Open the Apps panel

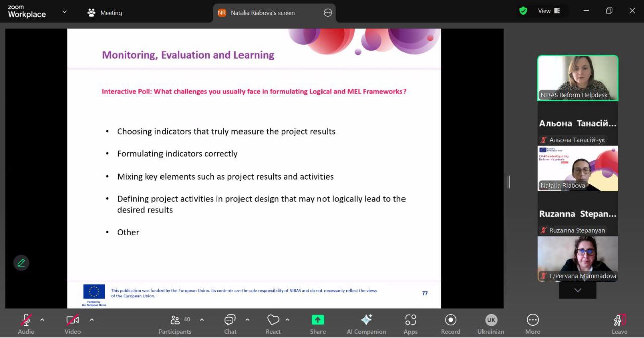click(x=410, y=324)
